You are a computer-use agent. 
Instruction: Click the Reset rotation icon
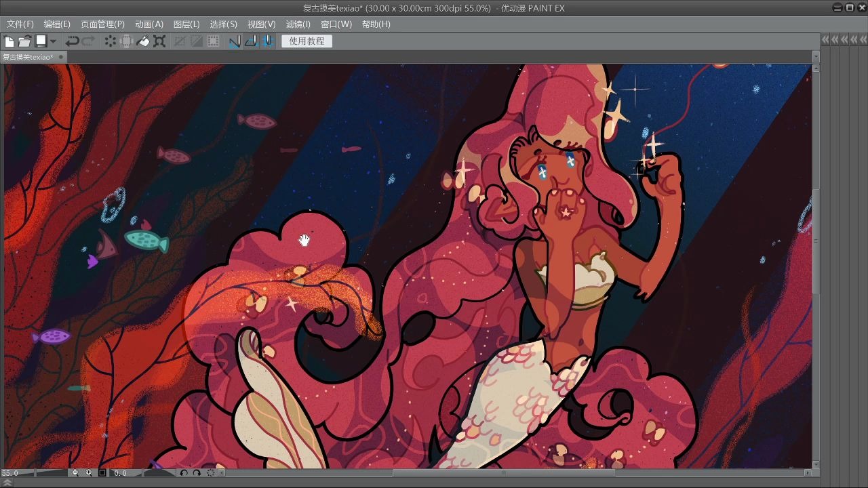tap(210, 473)
